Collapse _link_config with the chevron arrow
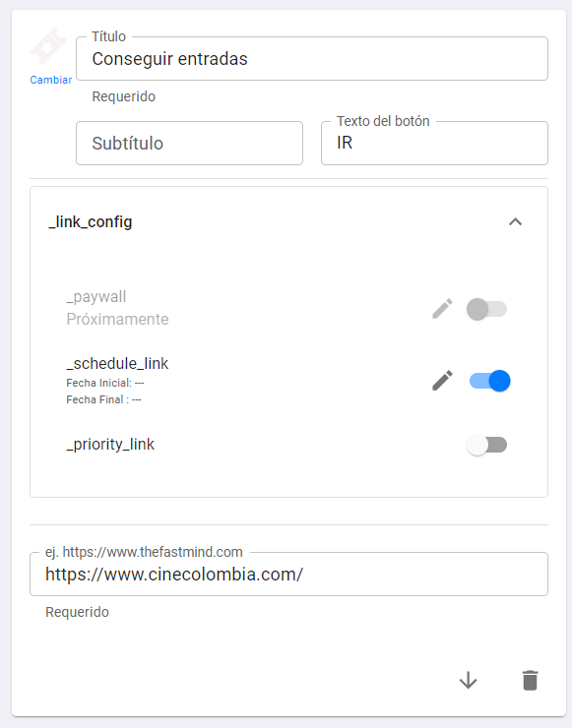The width and height of the screenshot is (572, 728). click(515, 222)
